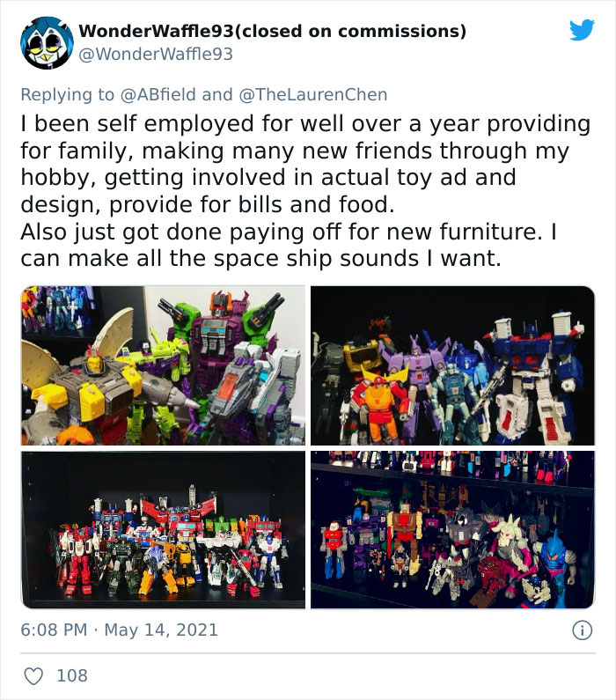616x700 pixels.
Task: Click the Twitter bird logo
Action: [x=582, y=30]
